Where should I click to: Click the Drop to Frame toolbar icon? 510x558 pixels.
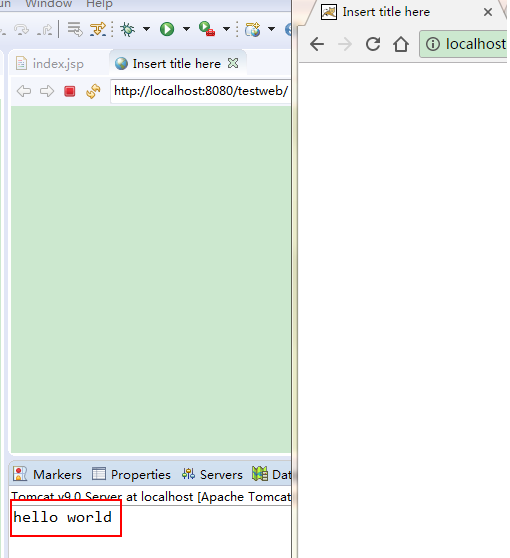[75, 29]
